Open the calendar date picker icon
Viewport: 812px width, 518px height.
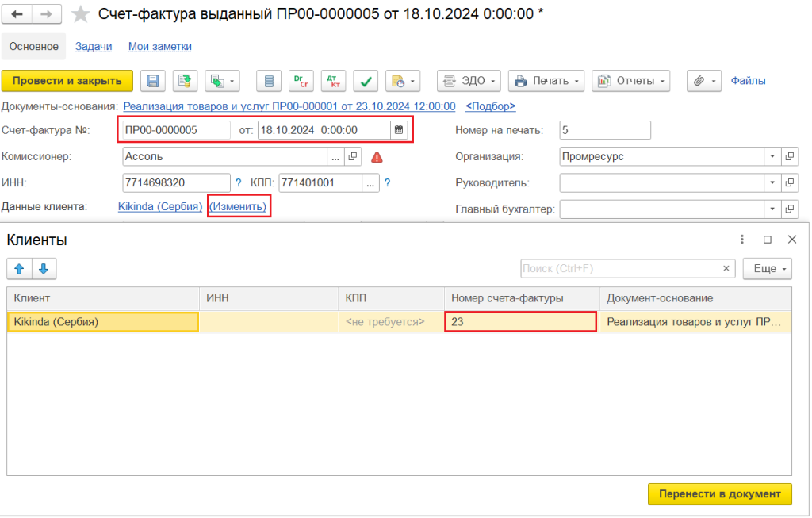399,130
